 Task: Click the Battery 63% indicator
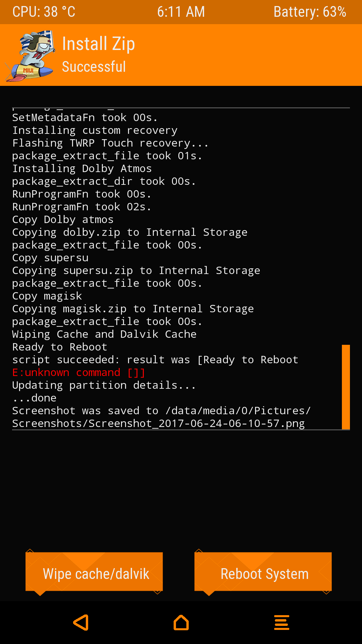(x=309, y=12)
